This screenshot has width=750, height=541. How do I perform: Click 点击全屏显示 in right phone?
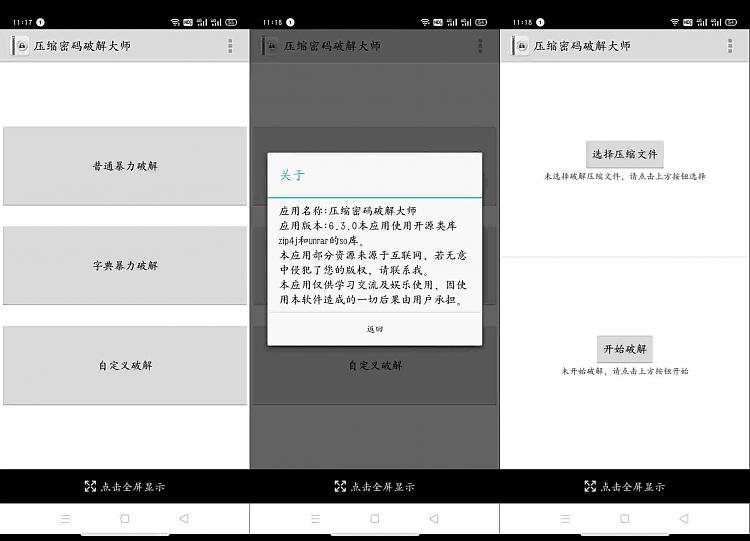click(625, 486)
